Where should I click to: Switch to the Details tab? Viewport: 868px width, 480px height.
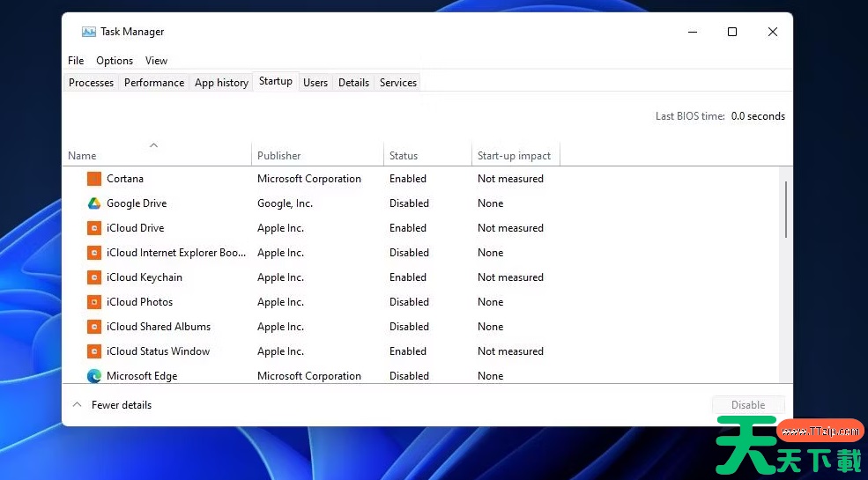[x=353, y=83]
